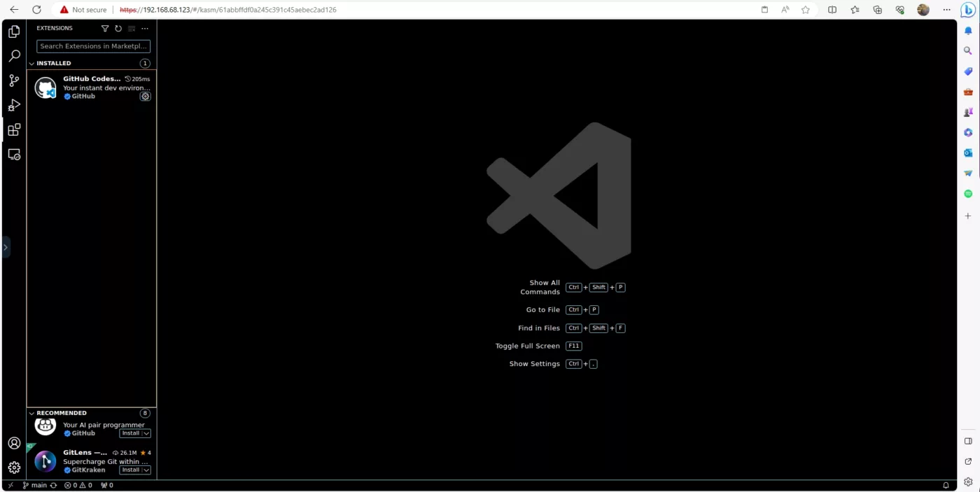Image resolution: width=980 pixels, height=492 pixels.
Task: Focus Search Extensions in Marketplace field
Action: pos(93,46)
